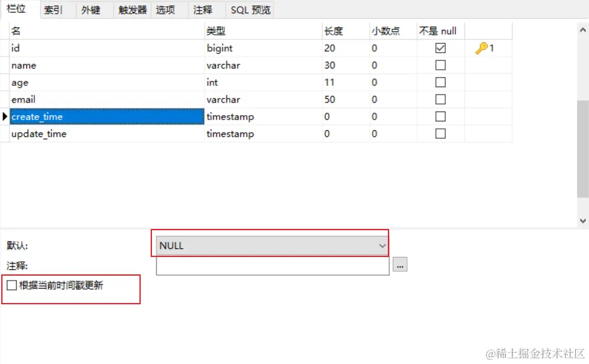Click the varchar type cell in email row
The width and height of the screenshot is (589, 364).
click(x=263, y=100)
